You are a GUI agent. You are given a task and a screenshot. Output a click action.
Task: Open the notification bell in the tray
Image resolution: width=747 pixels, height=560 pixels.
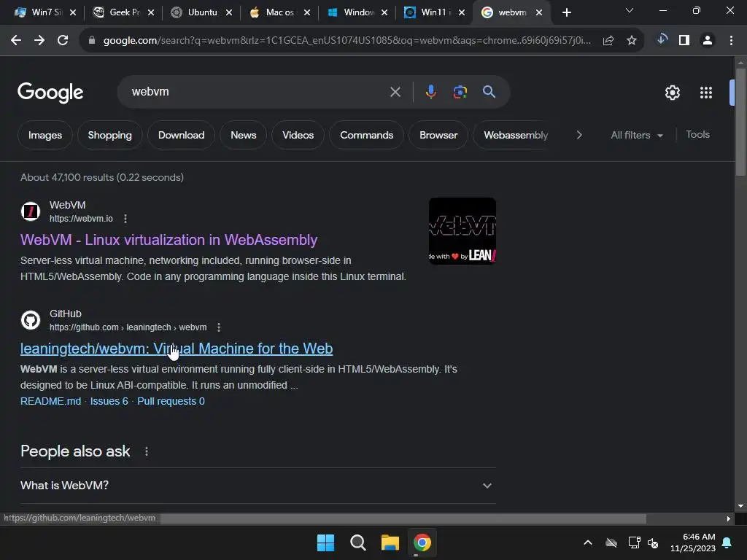tap(727, 542)
